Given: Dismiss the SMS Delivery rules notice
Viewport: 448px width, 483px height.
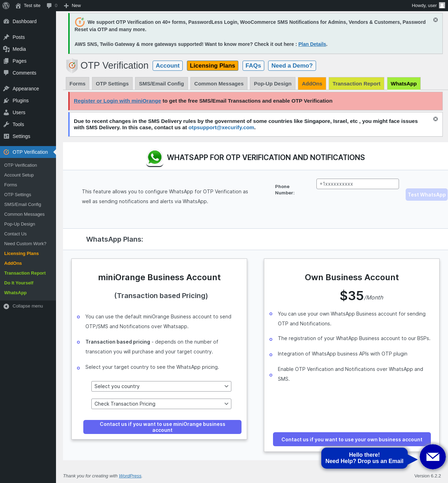Looking at the screenshot, I should [435, 119].
